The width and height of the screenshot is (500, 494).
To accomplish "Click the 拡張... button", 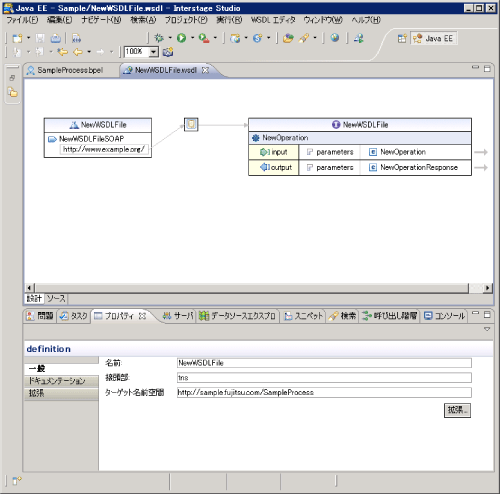I will pos(457,410).
